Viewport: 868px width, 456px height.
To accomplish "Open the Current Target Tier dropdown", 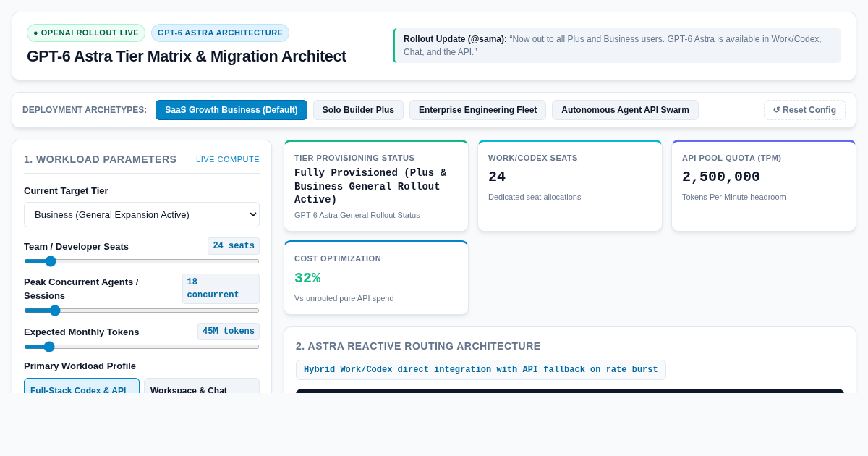I will 142,214.
